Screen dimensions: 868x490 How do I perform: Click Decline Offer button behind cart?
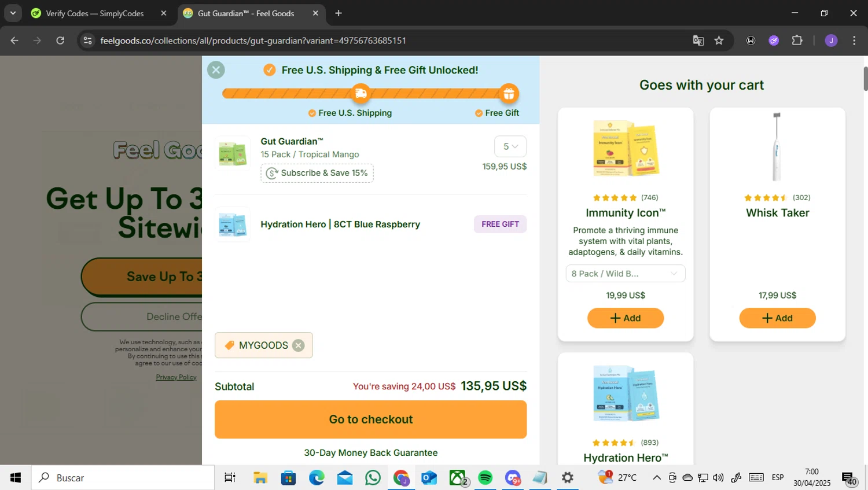(142, 316)
